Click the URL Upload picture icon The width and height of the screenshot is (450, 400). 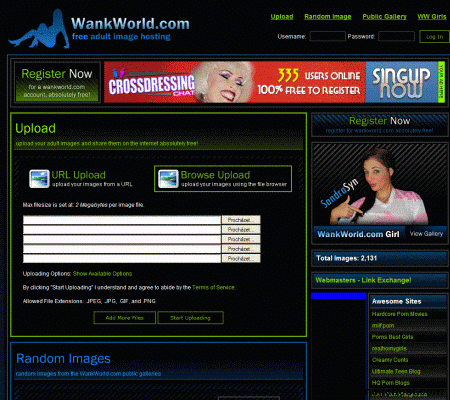(39, 179)
